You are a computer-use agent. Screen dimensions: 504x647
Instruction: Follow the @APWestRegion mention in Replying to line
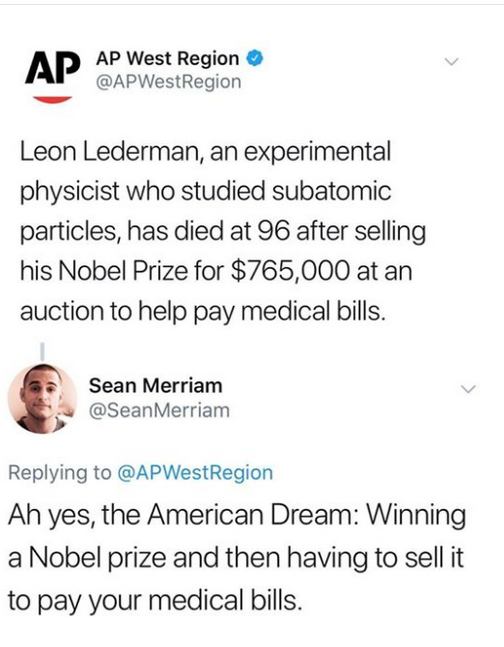pyautogui.click(x=195, y=472)
